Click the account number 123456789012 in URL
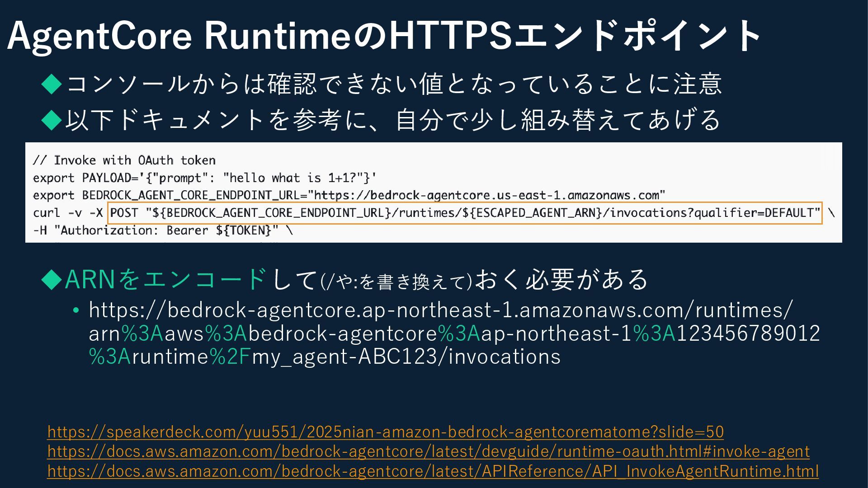 click(748, 334)
